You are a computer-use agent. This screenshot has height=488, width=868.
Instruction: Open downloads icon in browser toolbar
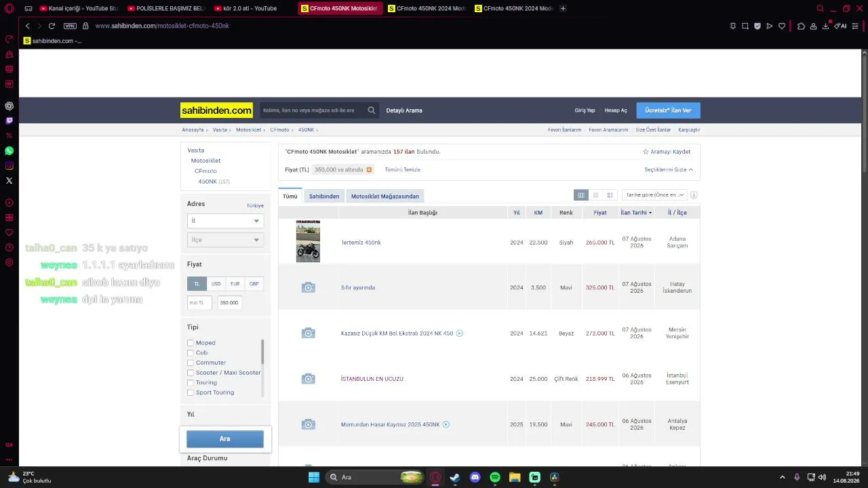coord(825,26)
